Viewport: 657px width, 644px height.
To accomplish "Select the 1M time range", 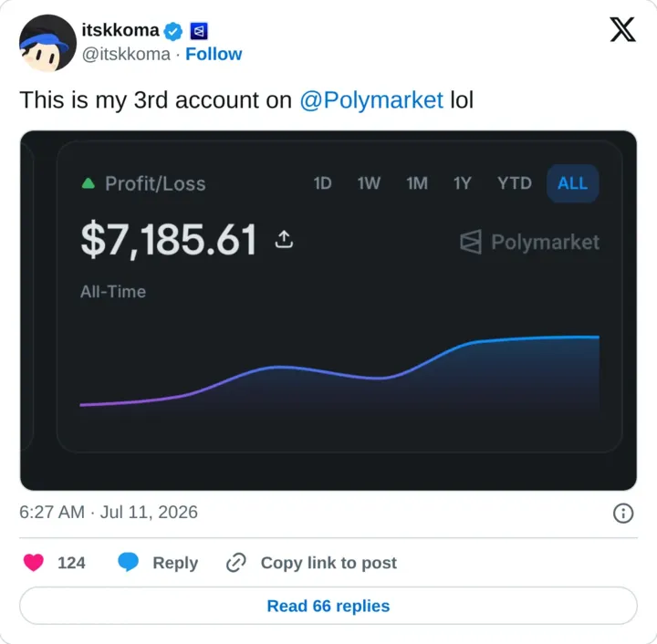I will coord(417,183).
